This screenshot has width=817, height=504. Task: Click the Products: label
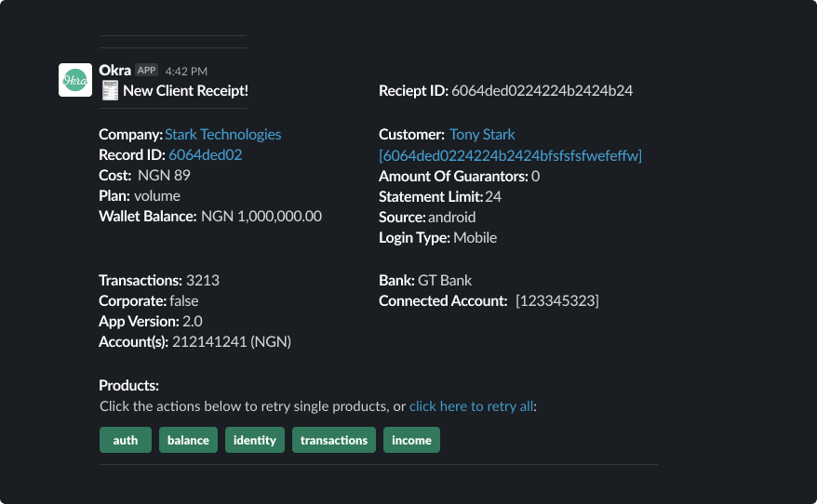(128, 385)
